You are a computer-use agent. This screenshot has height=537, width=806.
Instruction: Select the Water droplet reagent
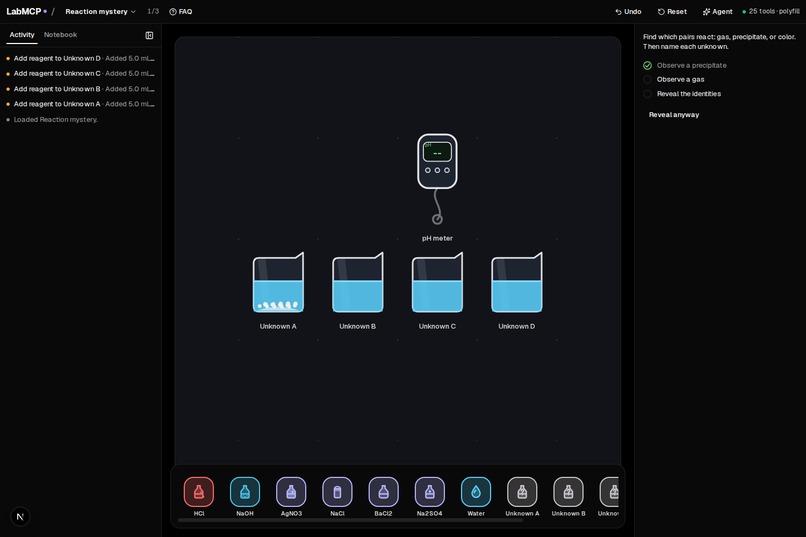476,492
